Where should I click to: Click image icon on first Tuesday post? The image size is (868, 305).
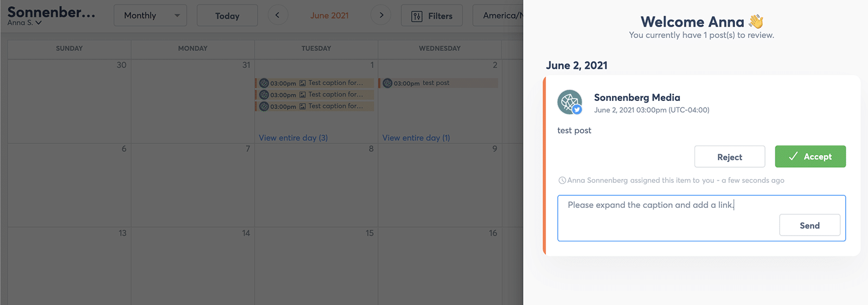(303, 83)
